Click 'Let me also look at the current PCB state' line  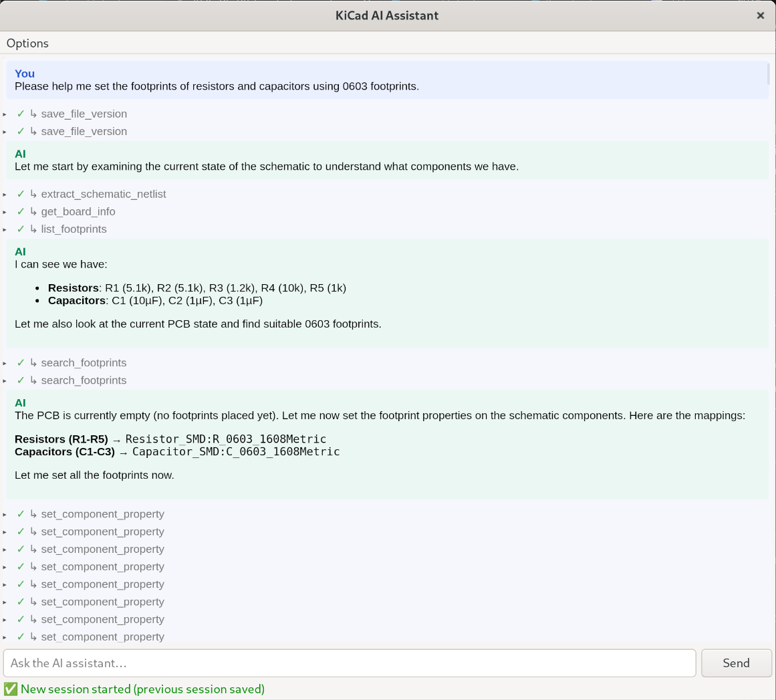coord(198,324)
